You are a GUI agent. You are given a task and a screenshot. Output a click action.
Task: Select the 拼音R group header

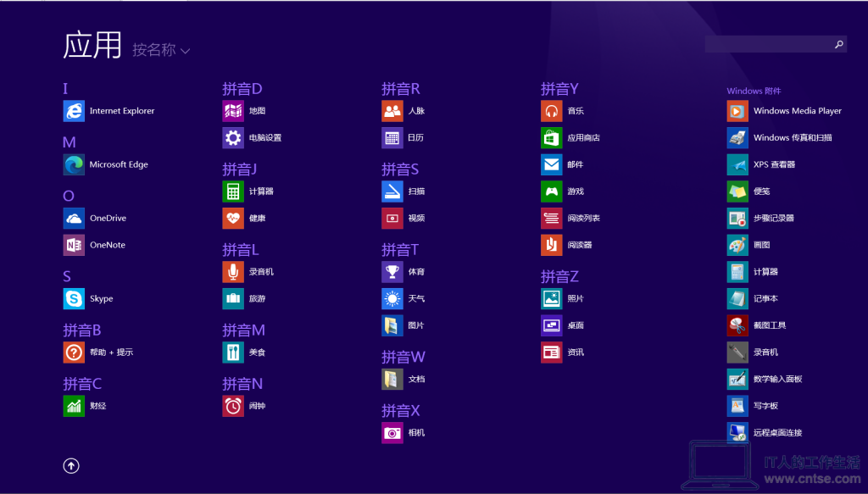[x=401, y=88]
